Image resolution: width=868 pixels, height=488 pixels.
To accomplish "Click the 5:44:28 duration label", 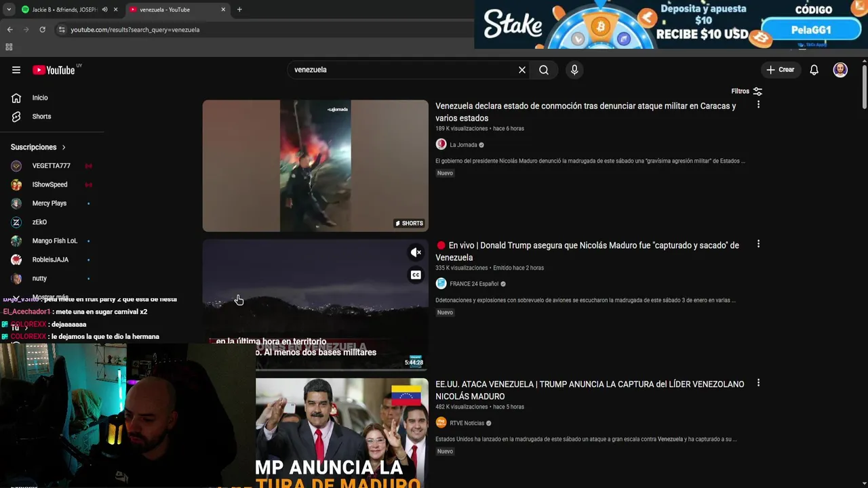I will click(414, 363).
